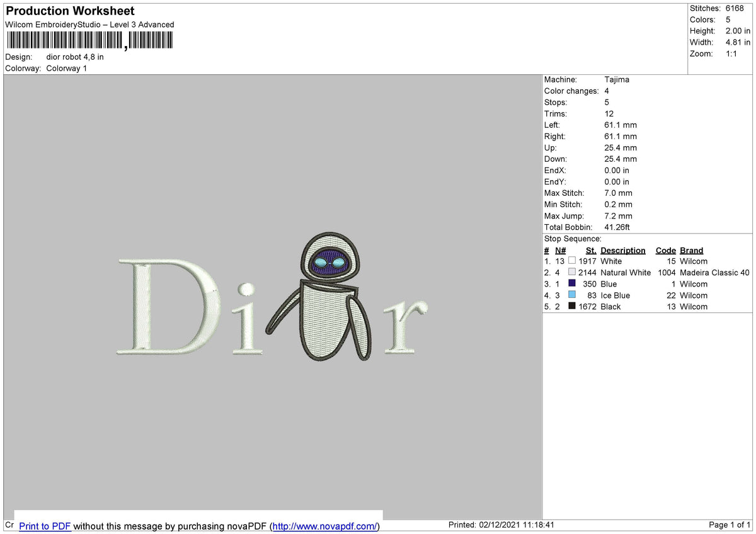Screen dimensions: 756x534
Task: Select the Description column header
Action: tap(622, 250)
